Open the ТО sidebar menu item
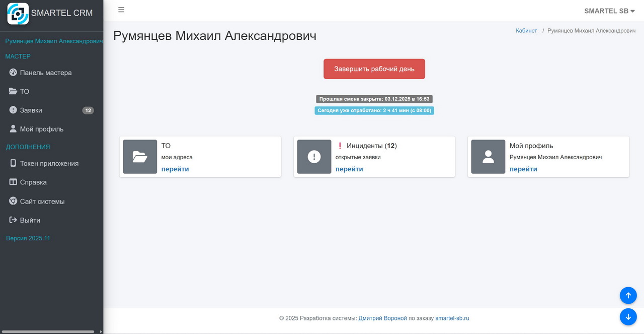Viewport: 644px width, 334px height. pos(24,91)
